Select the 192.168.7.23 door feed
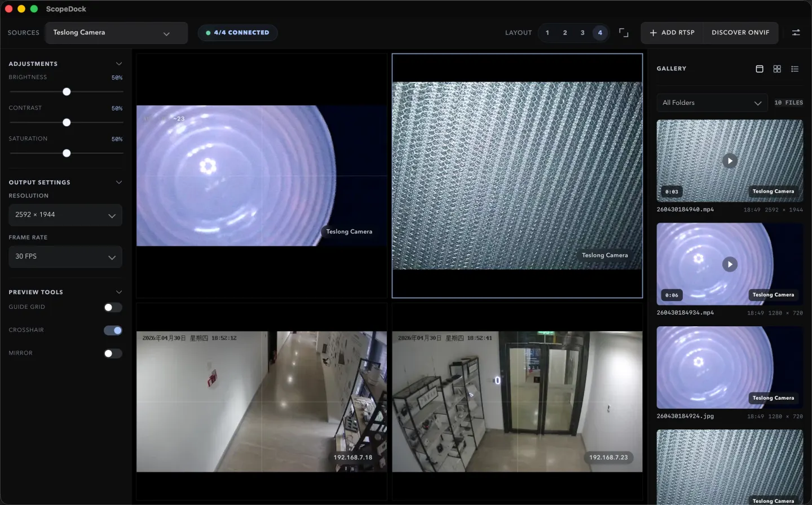This screenshot has height=505, width=812. coord(517,401)
